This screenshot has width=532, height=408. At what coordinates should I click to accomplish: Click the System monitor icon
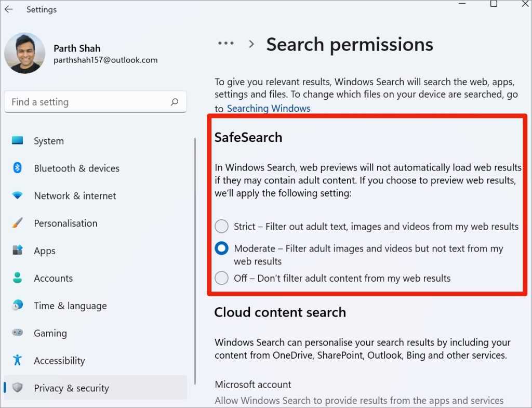coord(18,140)
